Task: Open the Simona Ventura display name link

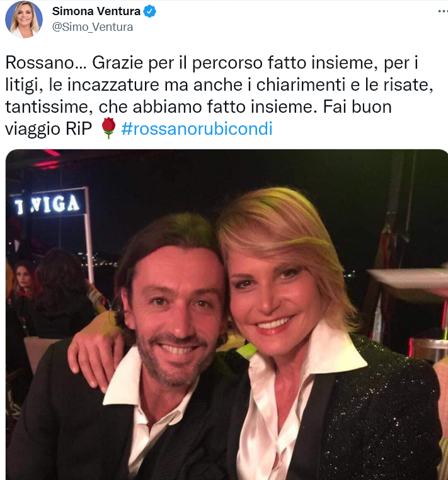Action: pyautogui.click(x=96, y=11)
